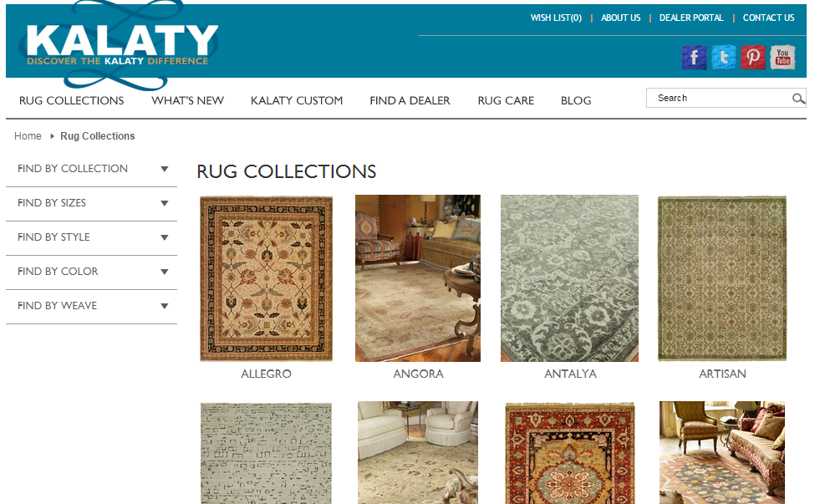Click the Kalaty logo
This screenshot has height=504, width=815.
pos(121,46)
